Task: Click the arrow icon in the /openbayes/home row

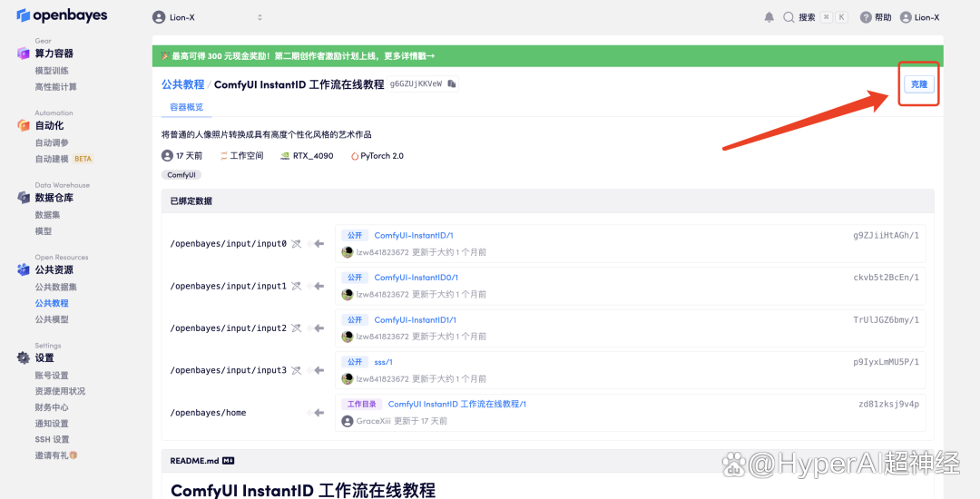Action: click(x=318, y=413)
